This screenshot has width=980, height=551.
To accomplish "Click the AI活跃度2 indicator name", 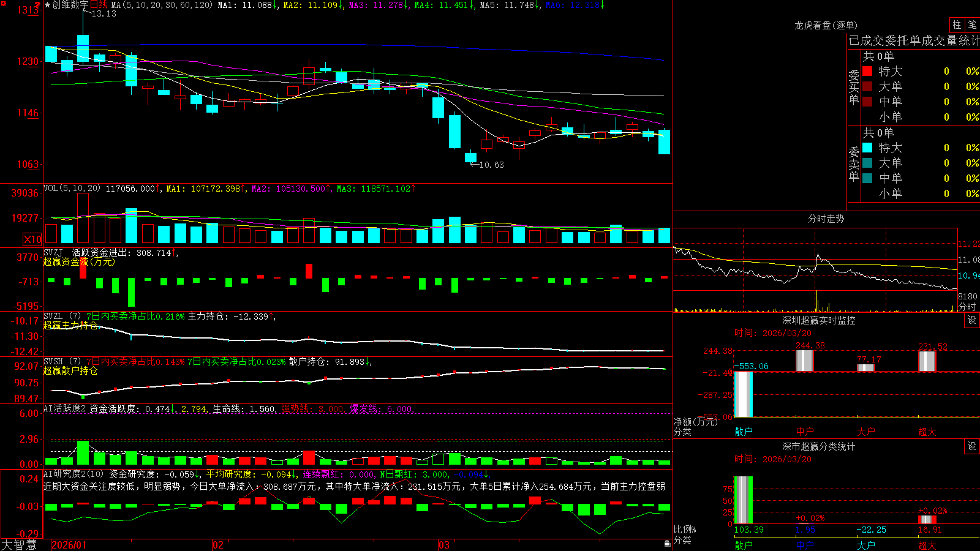I will (64, 408).
